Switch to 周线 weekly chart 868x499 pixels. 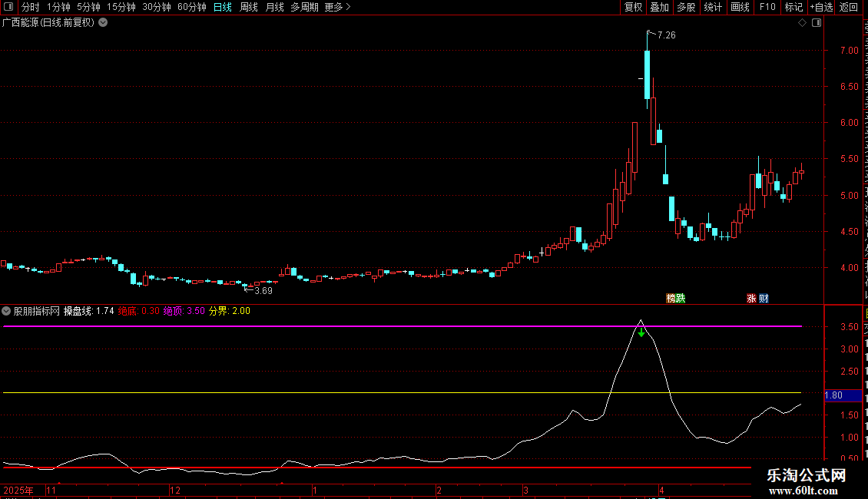pyautogui.click(x=249, y=7)
